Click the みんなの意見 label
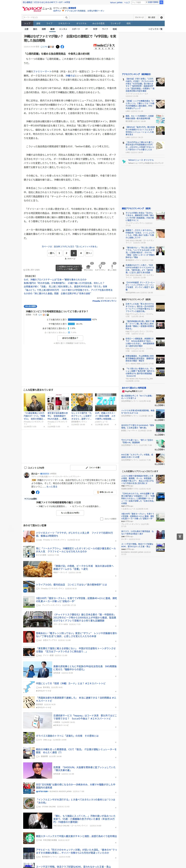This screenshot has width=186, height=868. coord(30,306)
